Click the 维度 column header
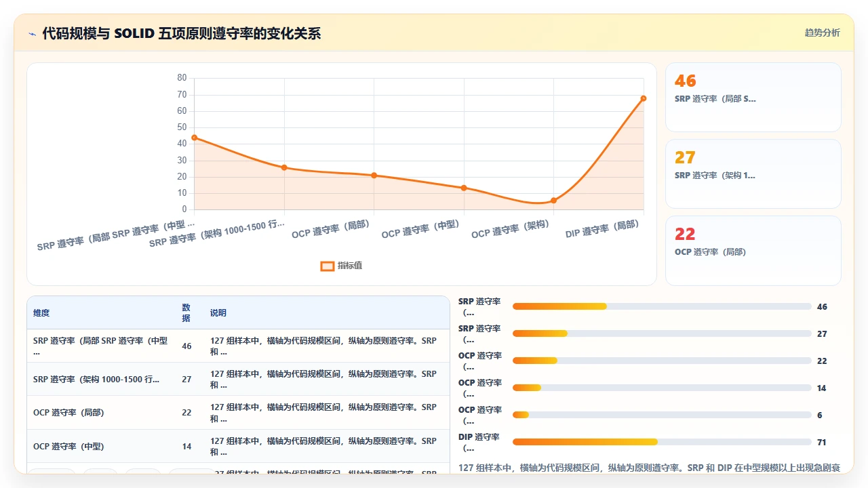This screenshot has width=868, height=488. point(41,313)
